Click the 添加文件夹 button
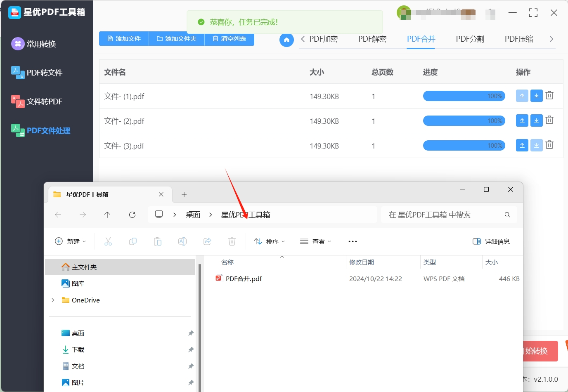Screen dimensions: 568x392 177,39
